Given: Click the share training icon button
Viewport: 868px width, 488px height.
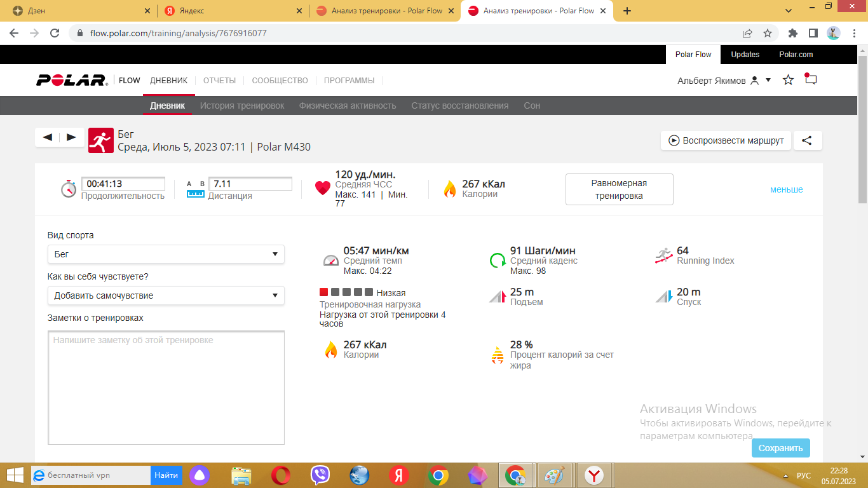Looking at the screenshot, I should pyautogui.click(x=807, y=140).
